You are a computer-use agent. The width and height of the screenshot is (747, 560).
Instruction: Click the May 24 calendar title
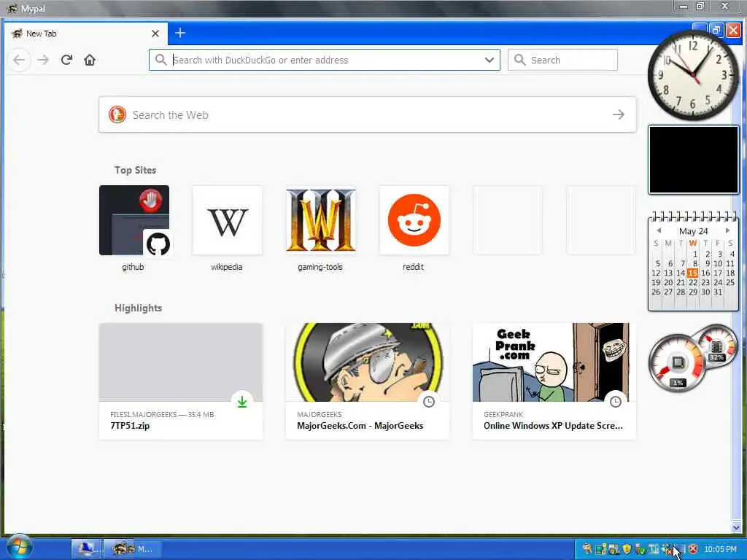click(693, 231)
